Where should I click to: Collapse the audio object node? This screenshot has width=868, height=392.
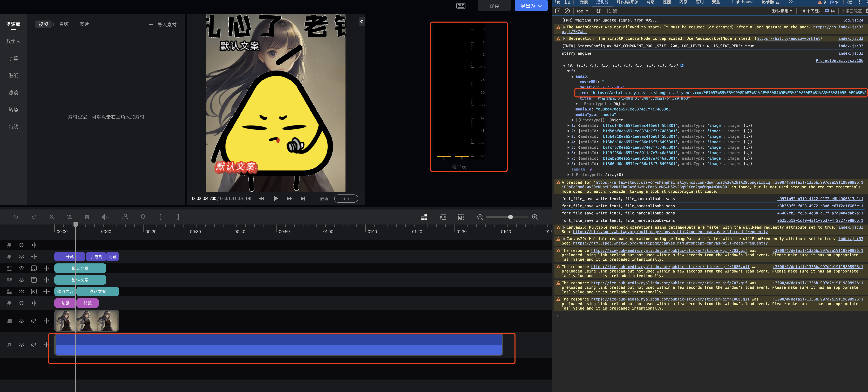(573, 76)
